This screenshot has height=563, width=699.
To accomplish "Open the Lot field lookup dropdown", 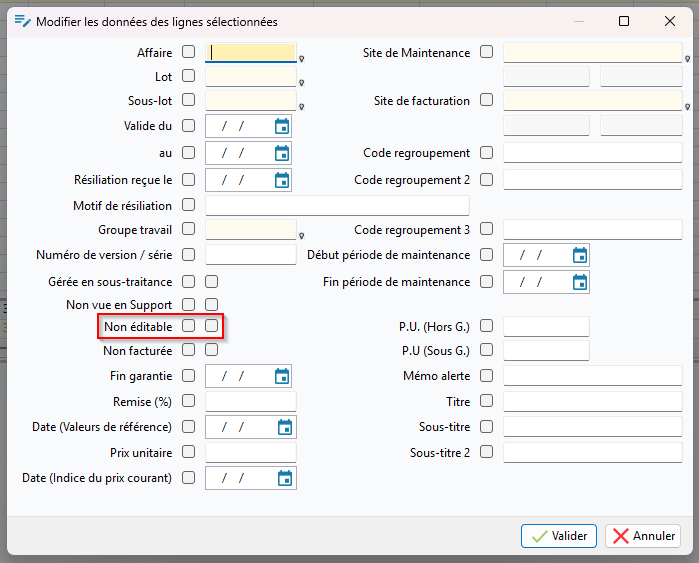I will pyautogui.click(x=302, y=83).
